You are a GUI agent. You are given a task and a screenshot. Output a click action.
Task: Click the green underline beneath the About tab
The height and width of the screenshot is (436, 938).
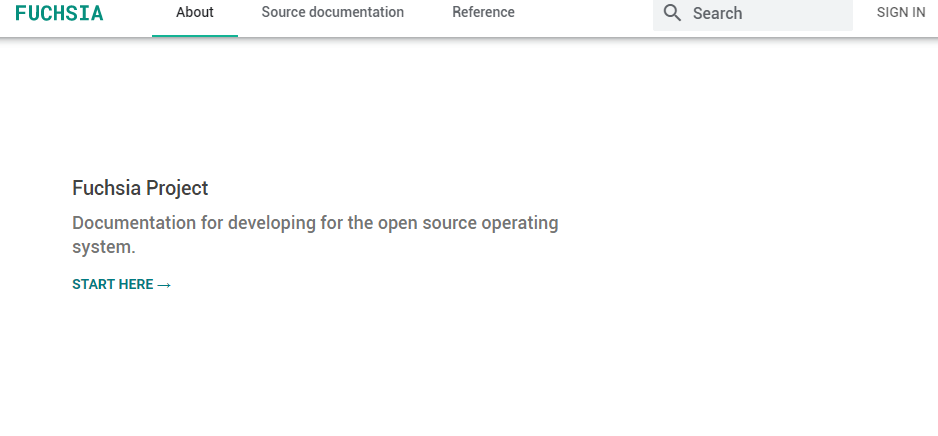point(194,36)
